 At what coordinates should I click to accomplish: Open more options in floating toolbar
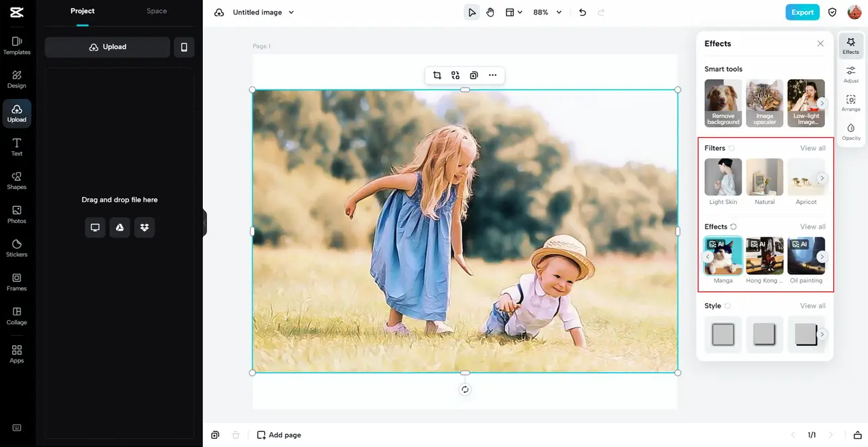click(492, 75)
